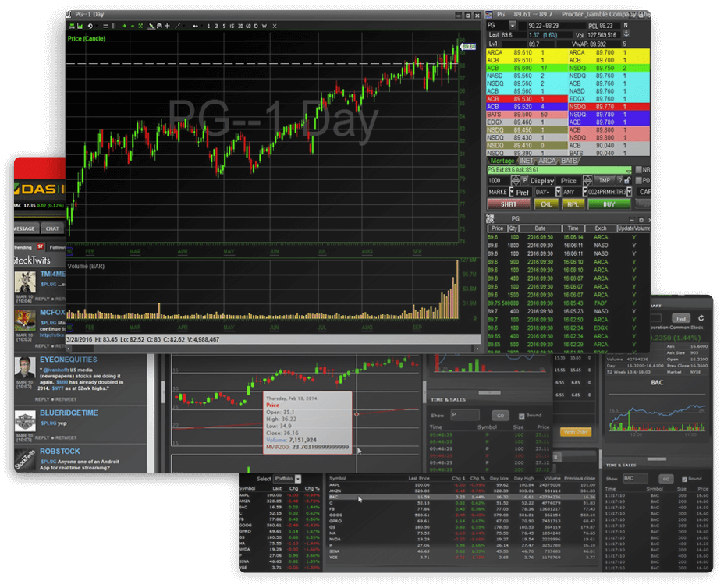Screen dimensions: 724x588
Task: Switch to the INET tab in the montage
Action: [525, 161]
